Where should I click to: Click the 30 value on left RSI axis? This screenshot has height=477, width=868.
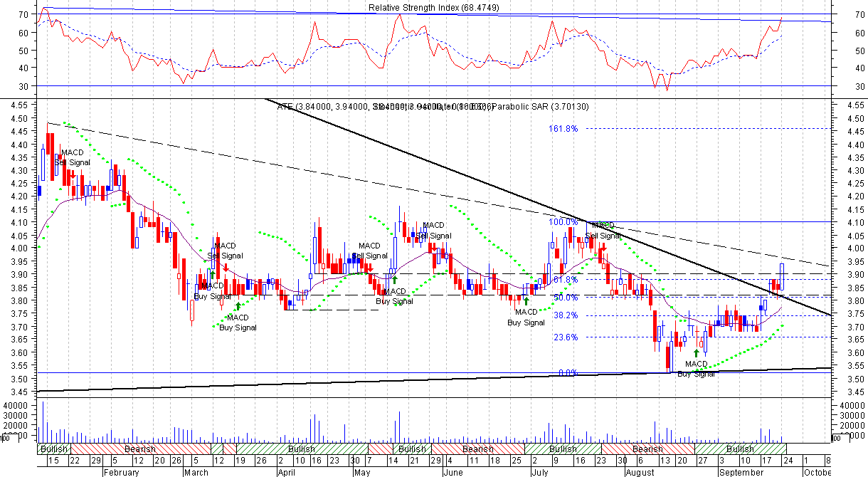23,86
